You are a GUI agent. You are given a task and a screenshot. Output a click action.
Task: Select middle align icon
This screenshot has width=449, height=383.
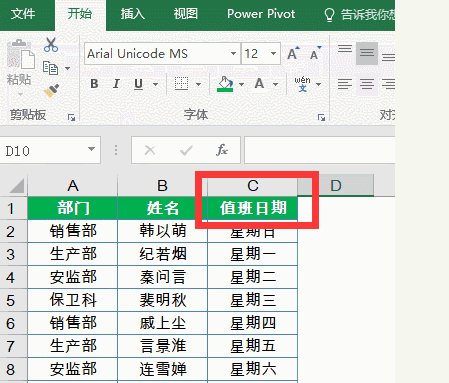click(367, 53)
